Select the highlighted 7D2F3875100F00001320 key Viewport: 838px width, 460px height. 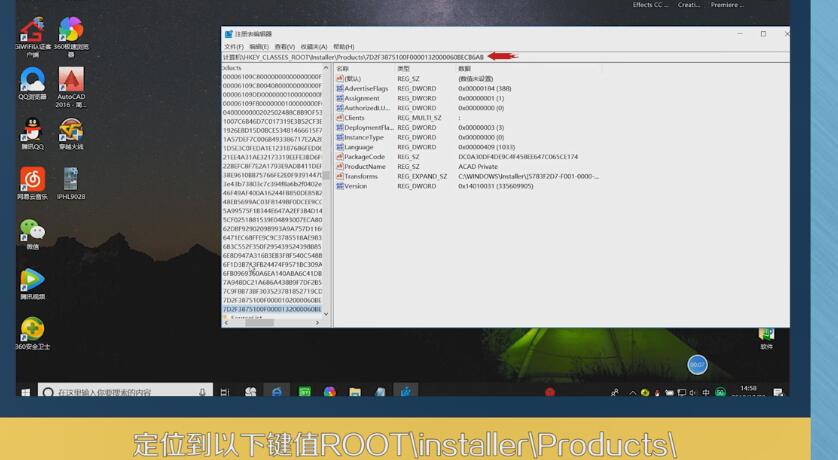(271, 309)
